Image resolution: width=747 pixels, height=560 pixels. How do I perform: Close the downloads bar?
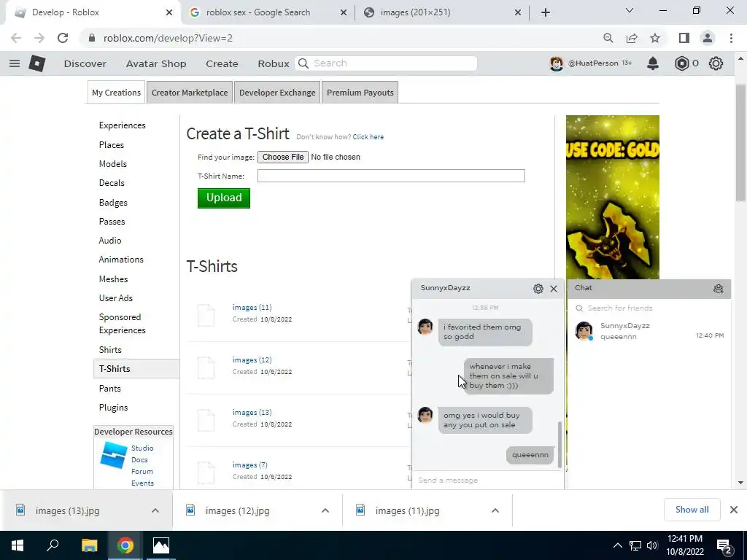coord(734,510)
